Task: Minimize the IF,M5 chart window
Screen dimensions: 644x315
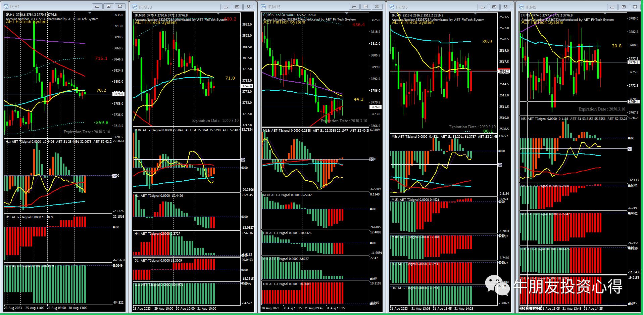Action: (x=612, y=7)
